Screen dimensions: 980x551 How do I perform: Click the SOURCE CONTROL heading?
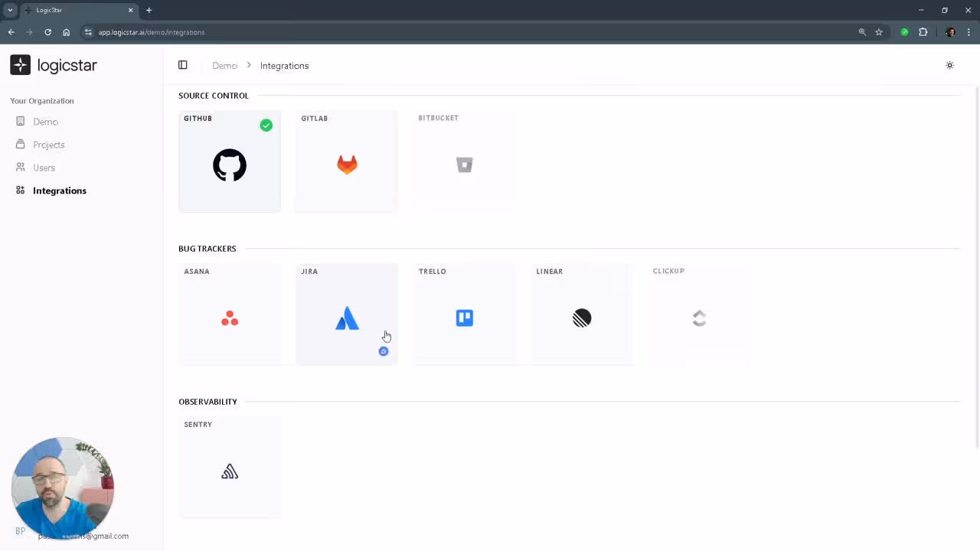(214, 96)
